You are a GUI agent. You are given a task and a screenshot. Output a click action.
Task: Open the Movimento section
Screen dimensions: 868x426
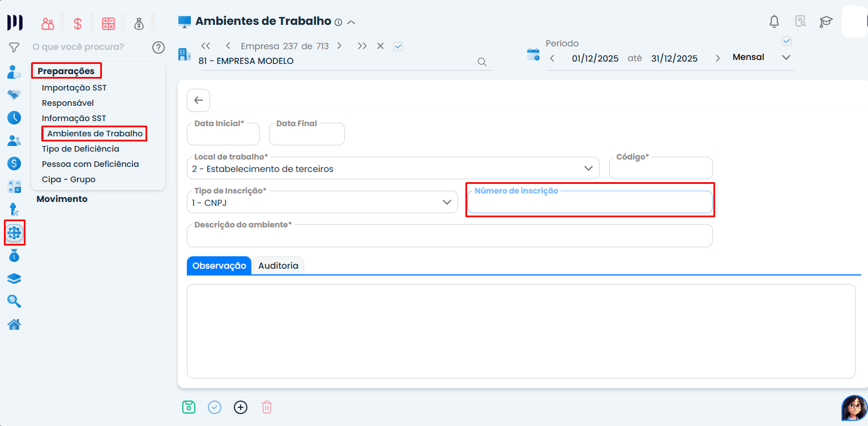62,199
